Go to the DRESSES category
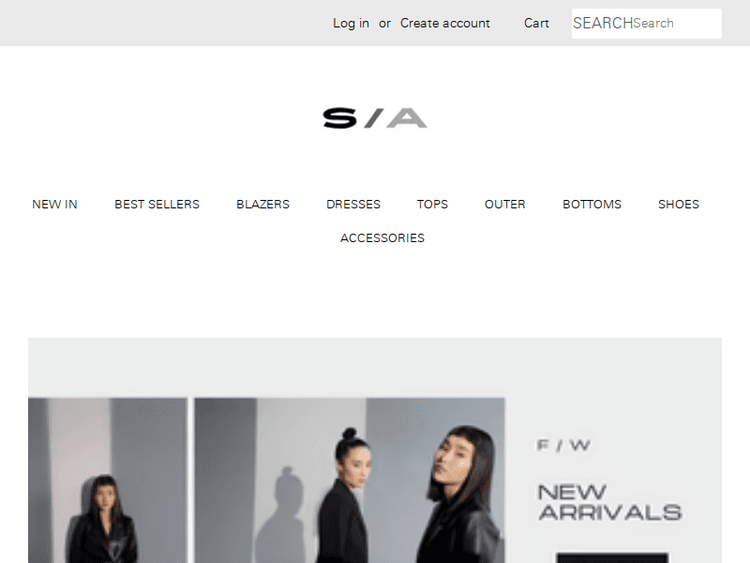The width and height of the screenshot is (750, 563). [x=353, y=204]
